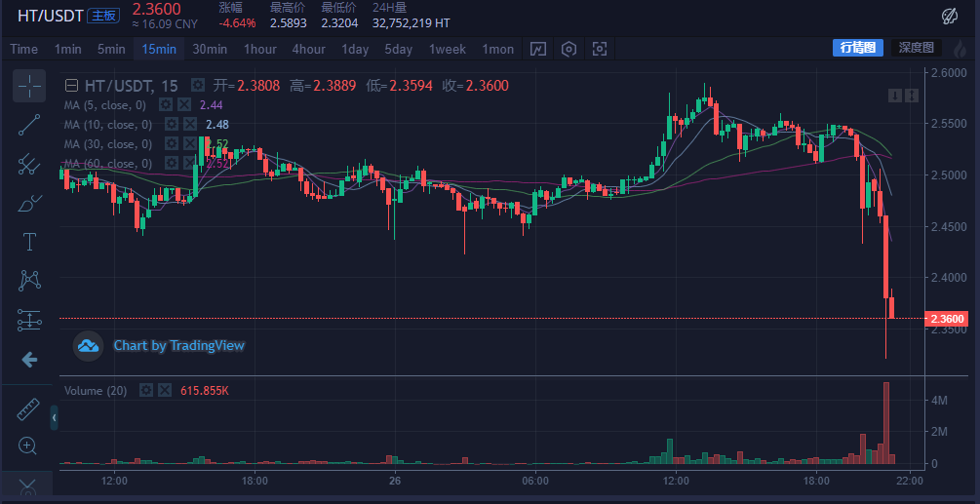Viewport: 980px width, 504px height.
Task: Click the back arrow on sidebar
Action: tap(29, 359)
